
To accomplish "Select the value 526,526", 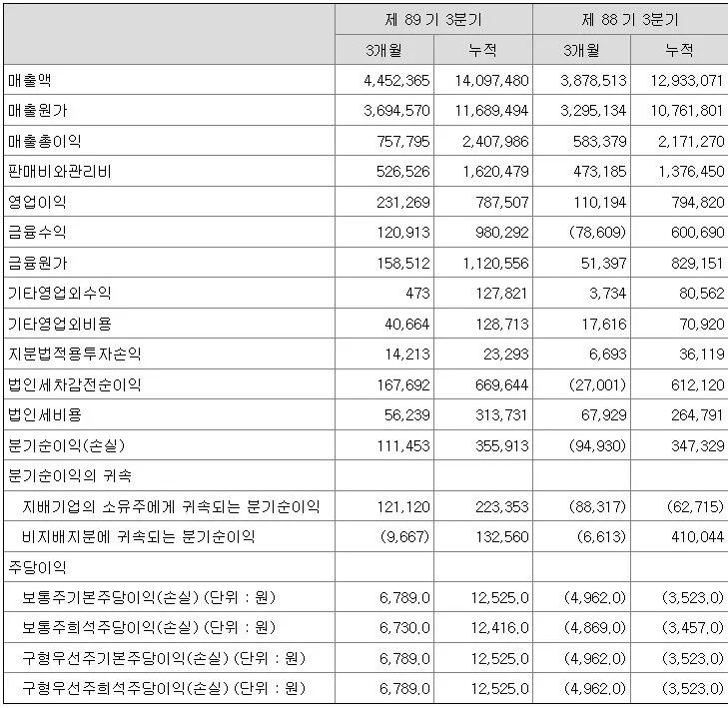I will pyautogui.click(x=403, y=172).
